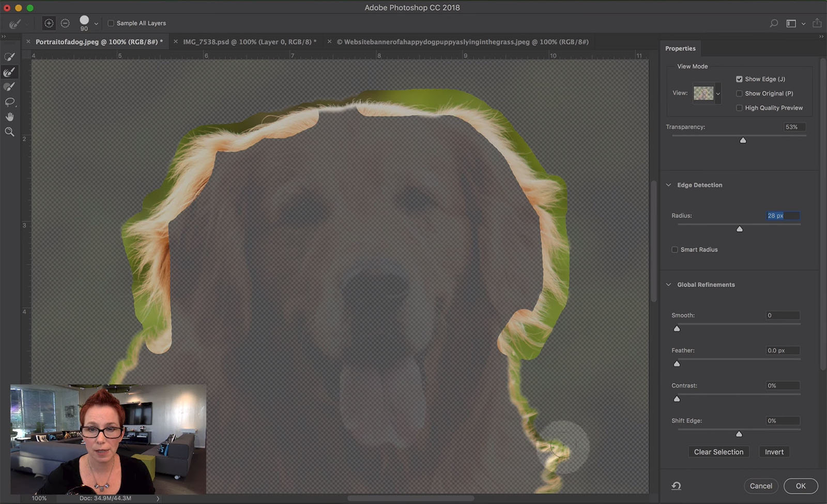Select the Refine Edge Brush tool
Viewport: 827px width, 504px height.
[8, 72]
